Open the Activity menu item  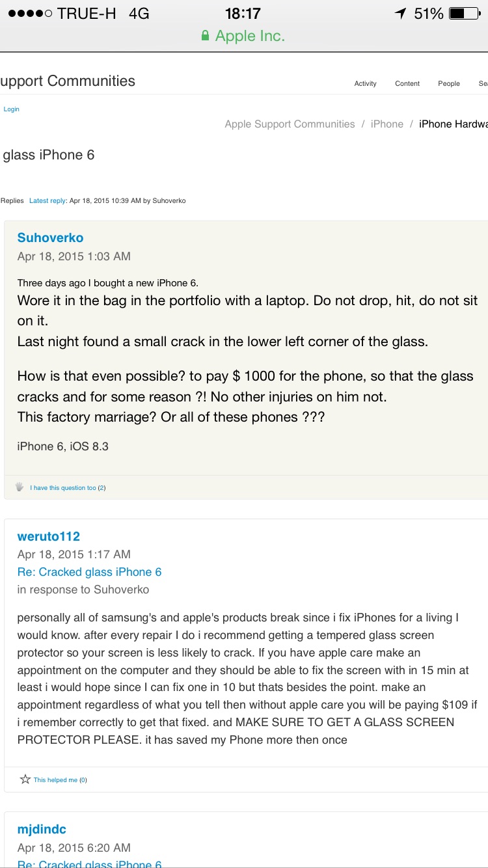click(365, 83)
